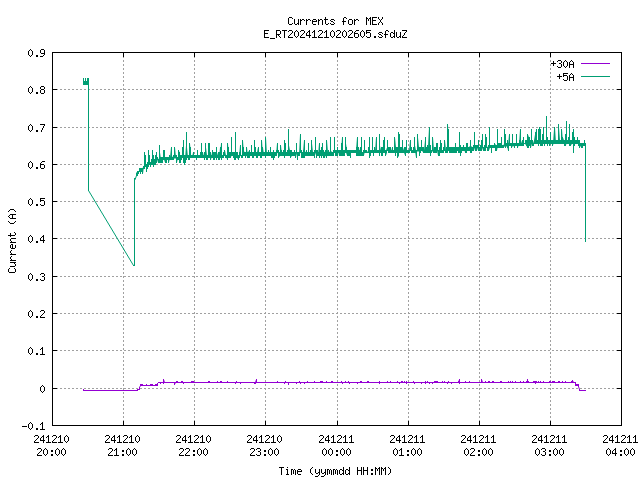Click the x-axis label 'Time (yymmdd HH:MM)'
Screen dimensions: 640x480
(335, 471)
